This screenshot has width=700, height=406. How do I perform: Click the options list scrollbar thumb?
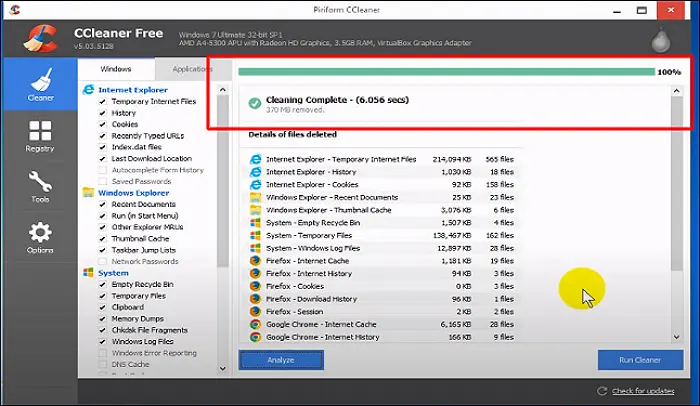223,181
